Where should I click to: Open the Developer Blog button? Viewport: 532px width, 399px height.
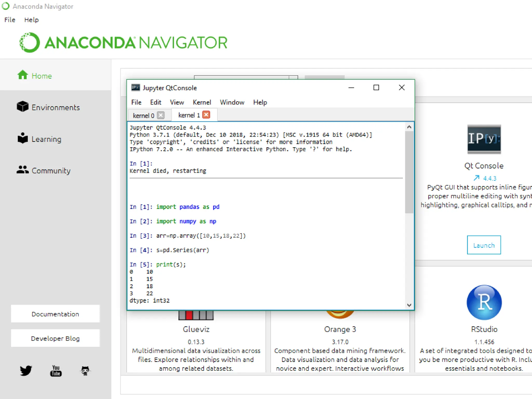click(55, 338)
